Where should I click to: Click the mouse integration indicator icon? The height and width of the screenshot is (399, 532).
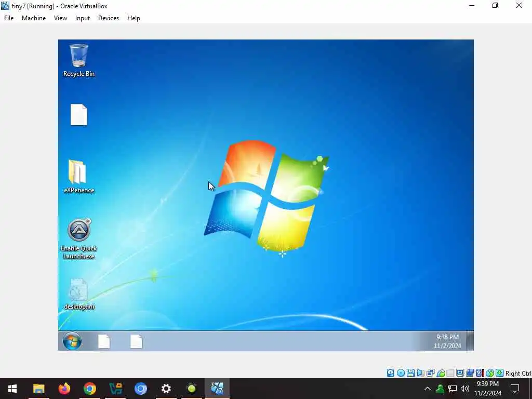[489, 373]
